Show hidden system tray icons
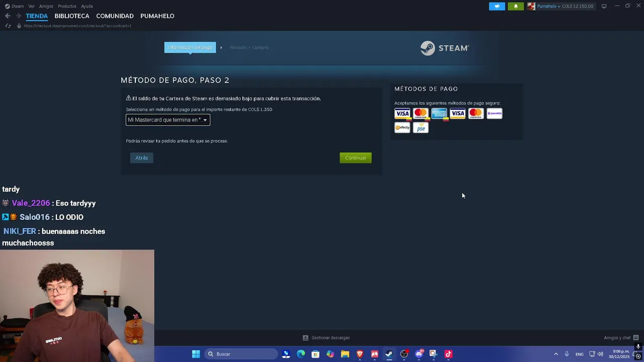The image size is (644, 362). [556, 354]
